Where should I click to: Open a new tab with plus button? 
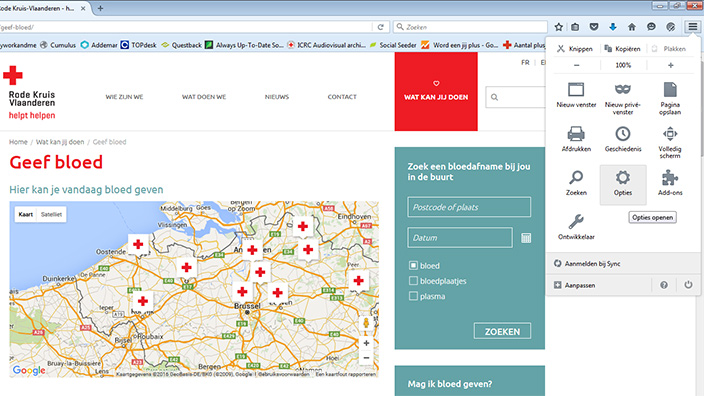pyautogui.click(x=100, y=8)
